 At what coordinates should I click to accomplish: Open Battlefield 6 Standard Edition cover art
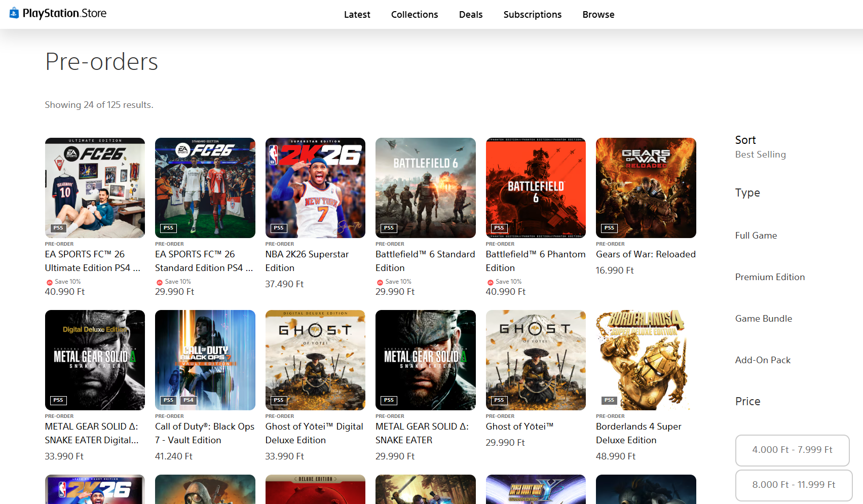coord(426,188)
